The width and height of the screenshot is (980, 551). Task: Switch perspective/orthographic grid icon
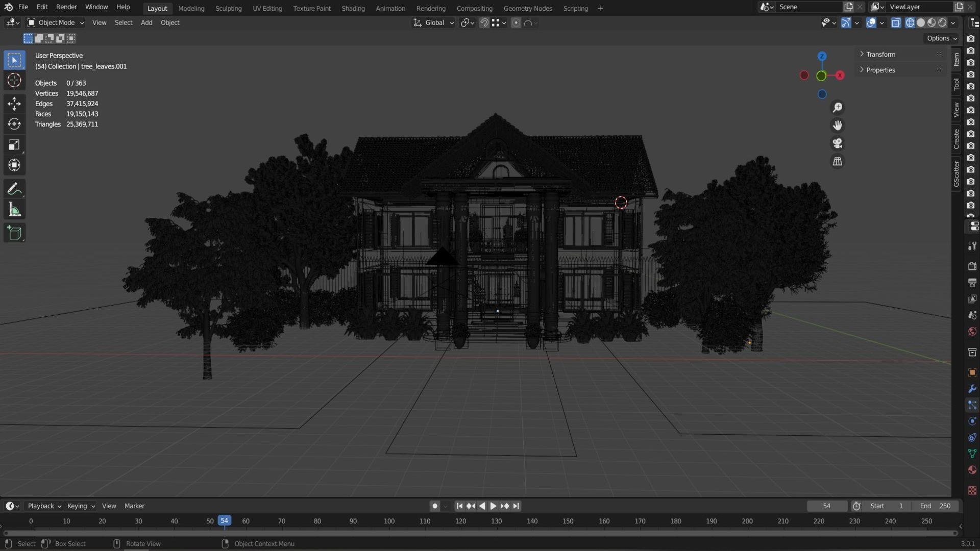(x=838, y=161)
